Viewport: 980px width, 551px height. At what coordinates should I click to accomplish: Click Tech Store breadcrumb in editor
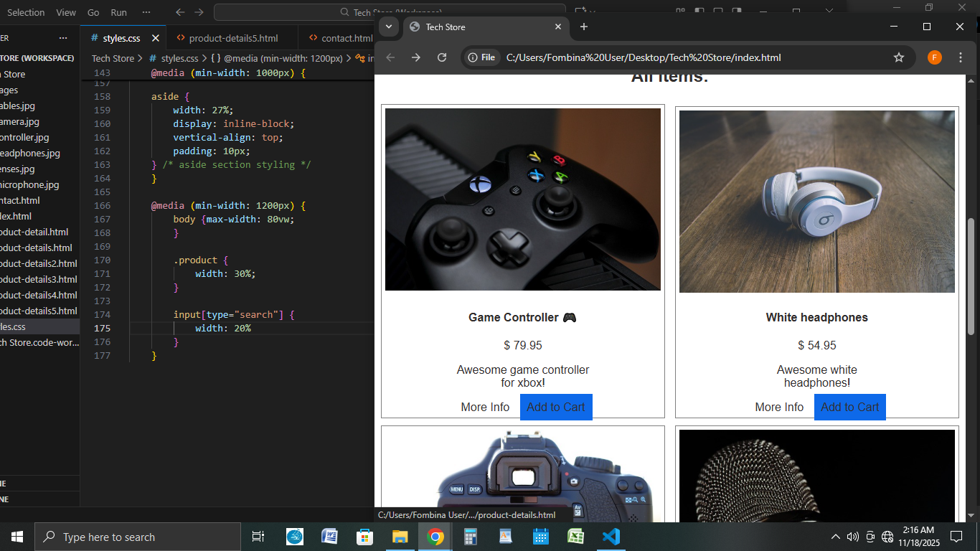[113, 58]
